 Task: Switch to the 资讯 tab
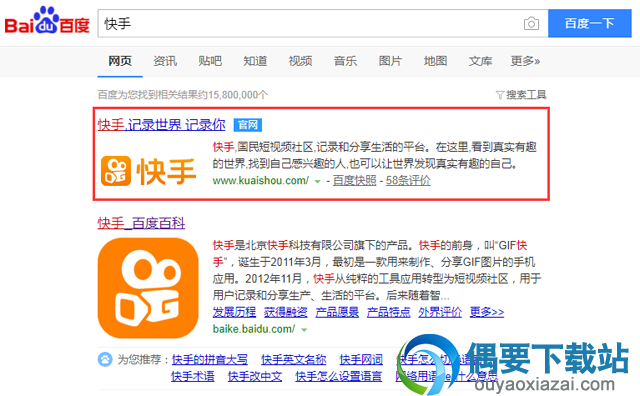click(x=165, y=61)
